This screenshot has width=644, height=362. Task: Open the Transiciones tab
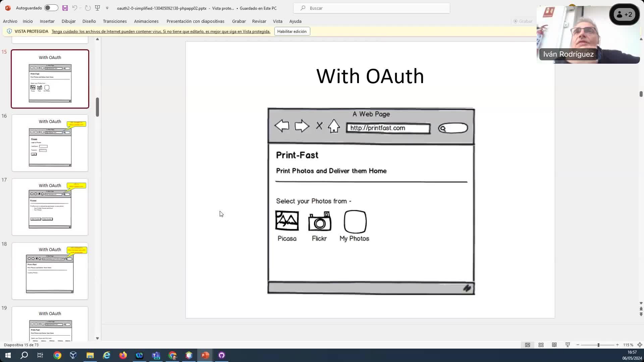[115, 21]
